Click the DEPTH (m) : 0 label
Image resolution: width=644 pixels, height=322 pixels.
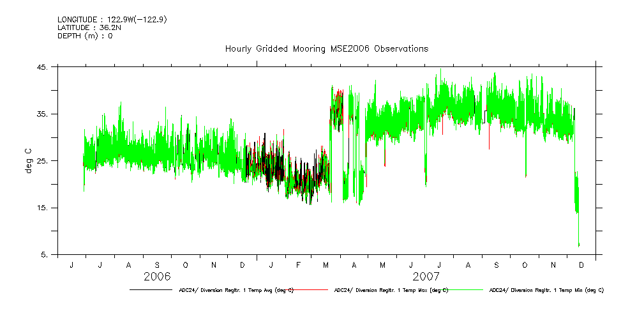pyautogui.click(x=85, y=36)
